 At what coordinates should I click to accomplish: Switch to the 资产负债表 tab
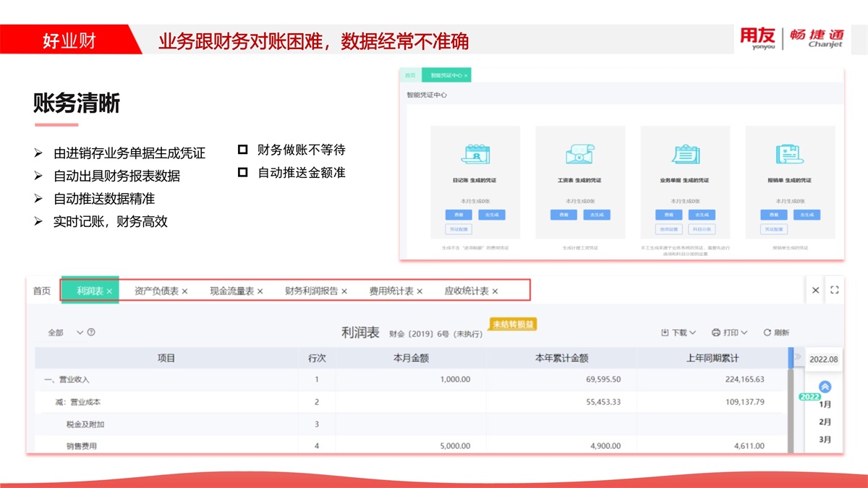(156, 291)
